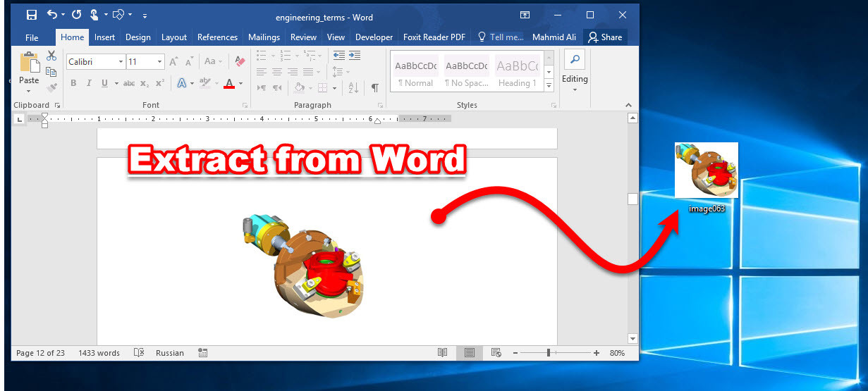Copy selection using the Copy icon
Viewport: 868px width, 391px height.
[51, 72]
